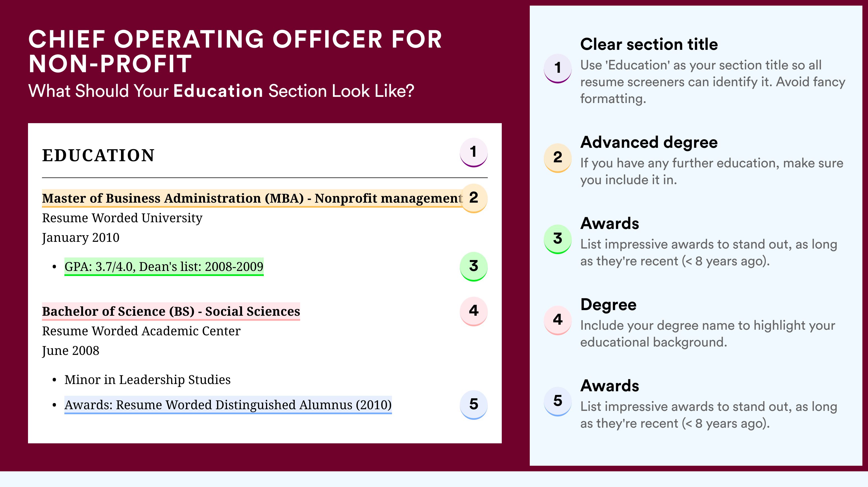Viewport: 868px width, 487px height.
Task: Click the blue number 5 badge beside Distinguished Alumnus
Action: [x=473, y=404]
